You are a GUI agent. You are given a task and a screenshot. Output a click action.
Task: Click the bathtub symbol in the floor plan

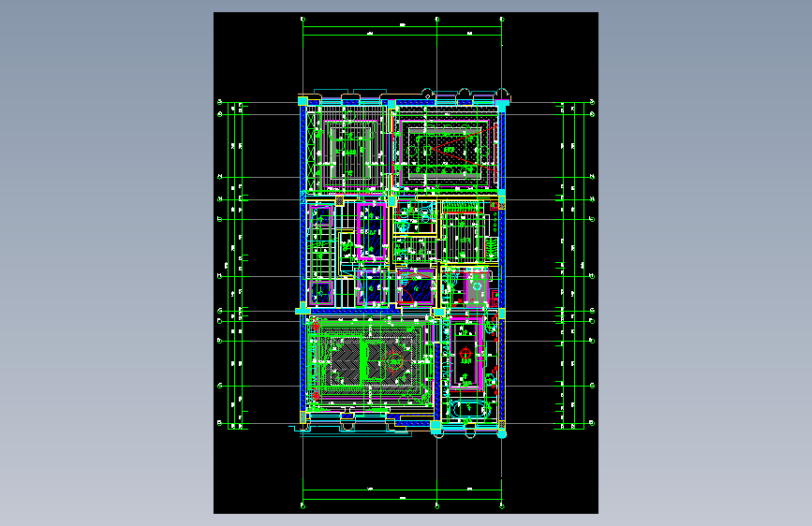pos(469,410)
